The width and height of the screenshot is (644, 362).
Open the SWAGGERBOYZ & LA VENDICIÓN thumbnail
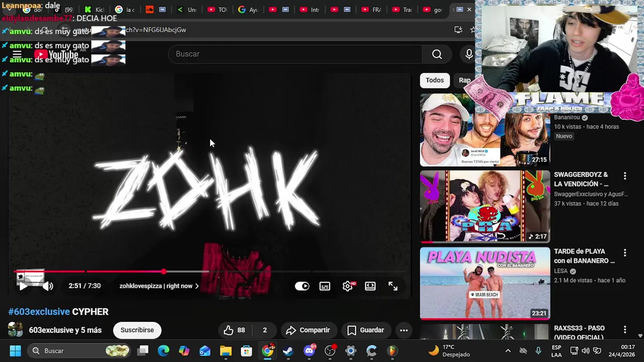485,206
